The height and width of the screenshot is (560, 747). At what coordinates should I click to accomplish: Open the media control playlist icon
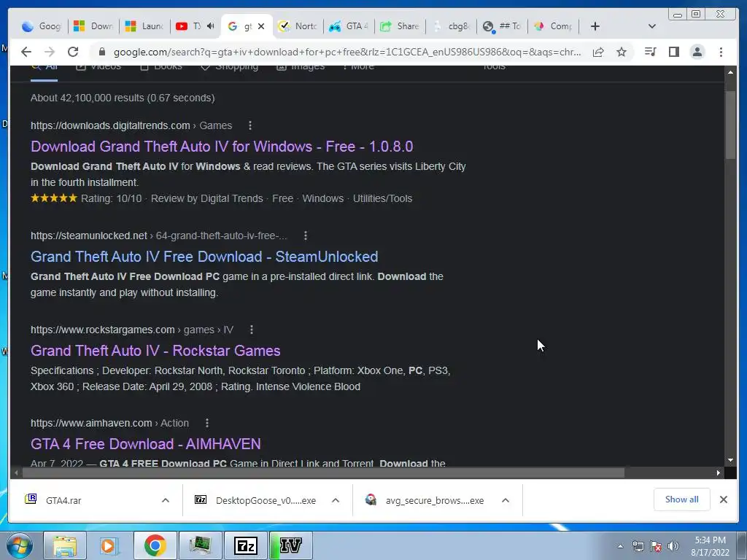click(650, 52)
